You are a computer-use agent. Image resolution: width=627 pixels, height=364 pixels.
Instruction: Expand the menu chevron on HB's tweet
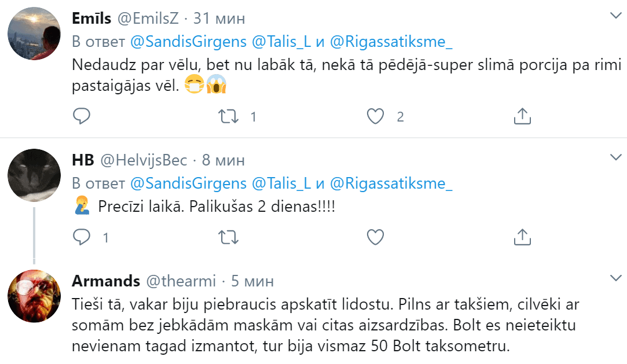point(614,157)
